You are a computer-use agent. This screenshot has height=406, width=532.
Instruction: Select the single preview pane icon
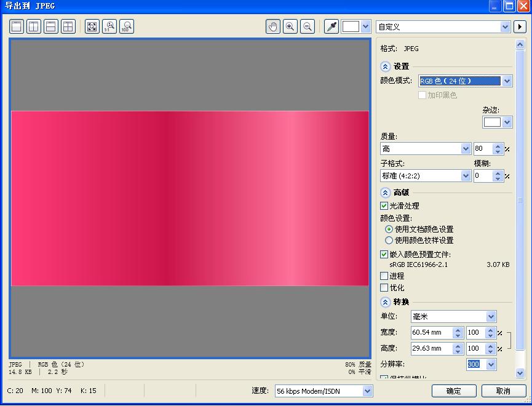16,26
